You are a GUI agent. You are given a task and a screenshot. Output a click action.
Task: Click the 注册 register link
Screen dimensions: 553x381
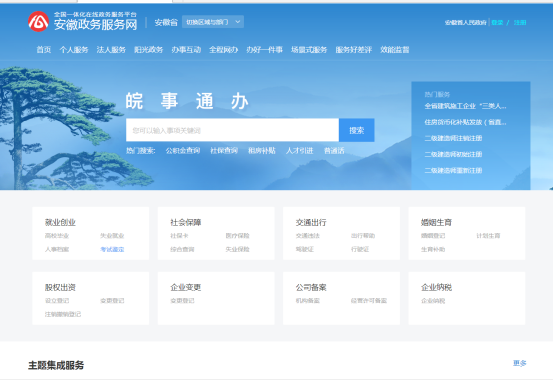[520, 23]
